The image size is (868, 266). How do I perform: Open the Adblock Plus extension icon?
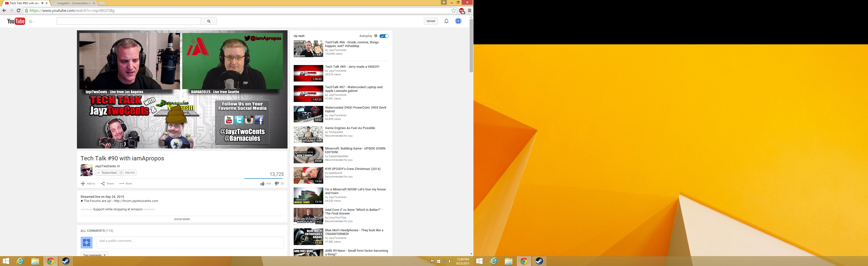pos(462,10)
